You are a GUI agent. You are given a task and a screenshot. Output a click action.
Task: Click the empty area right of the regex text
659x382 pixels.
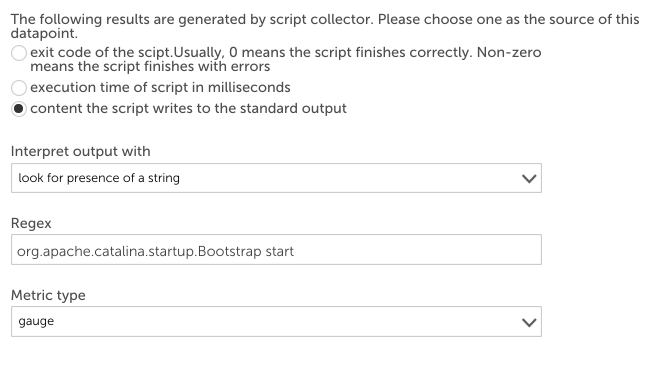[416, 250]
